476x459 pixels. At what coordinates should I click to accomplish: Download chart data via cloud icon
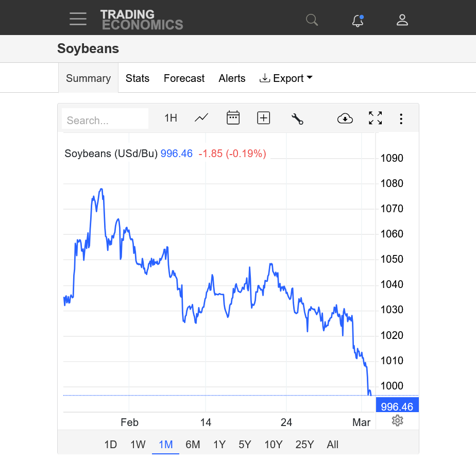coord(345,118)
